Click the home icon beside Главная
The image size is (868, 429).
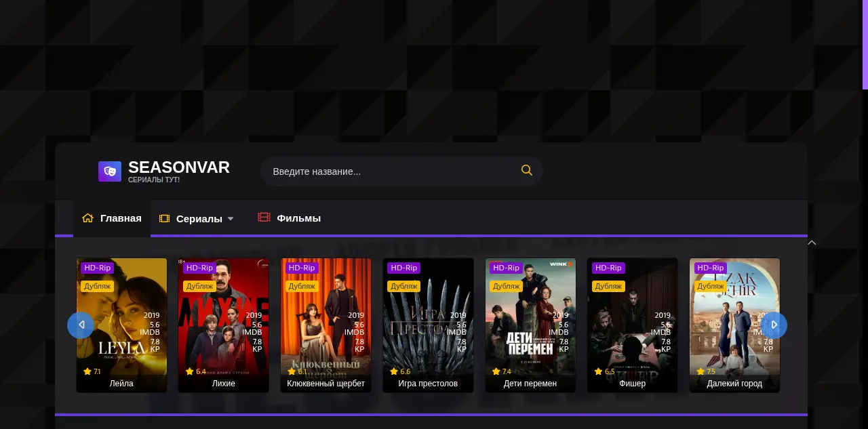(87, 218)
